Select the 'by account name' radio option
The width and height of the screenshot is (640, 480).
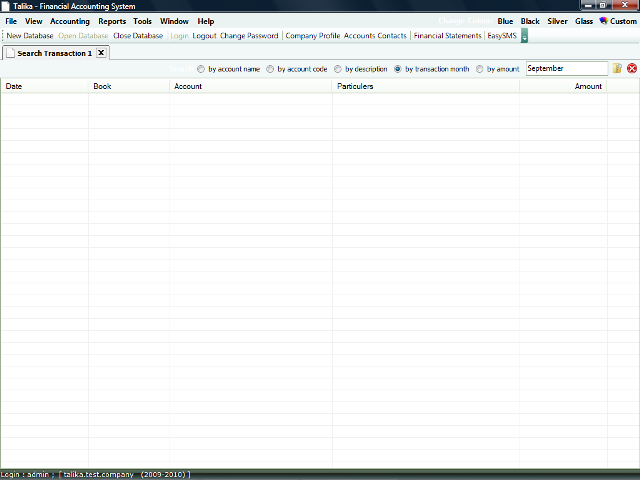point(201,69)
